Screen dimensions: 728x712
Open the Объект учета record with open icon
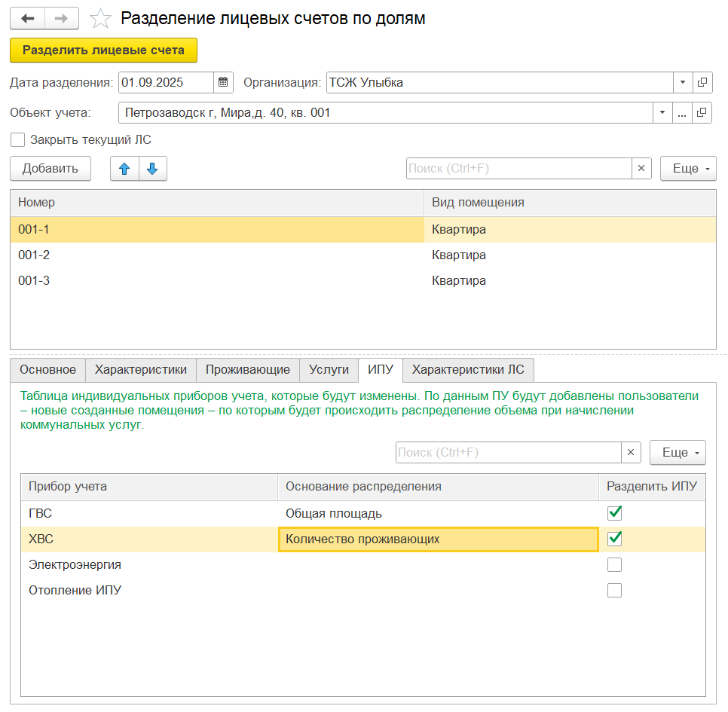(x=702, y=113)
